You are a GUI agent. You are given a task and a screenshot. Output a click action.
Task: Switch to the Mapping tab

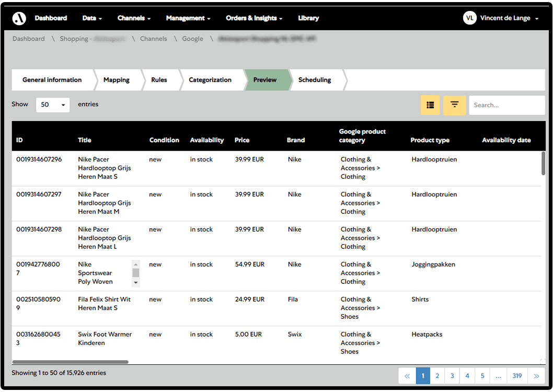coord(117,80)
